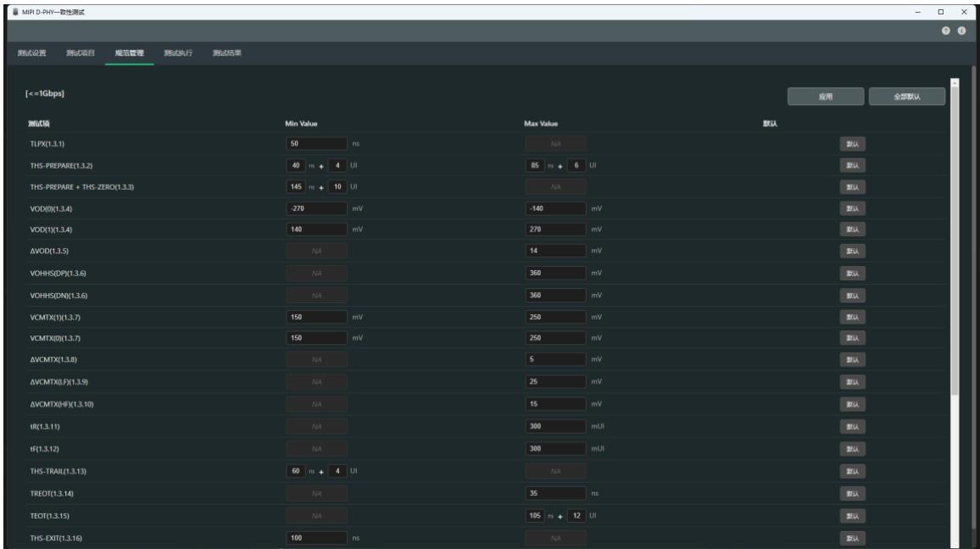The image size is (980, 549).
Task: Select THS-PREPARE min ns field showing 40
Action: coord(296,165)
